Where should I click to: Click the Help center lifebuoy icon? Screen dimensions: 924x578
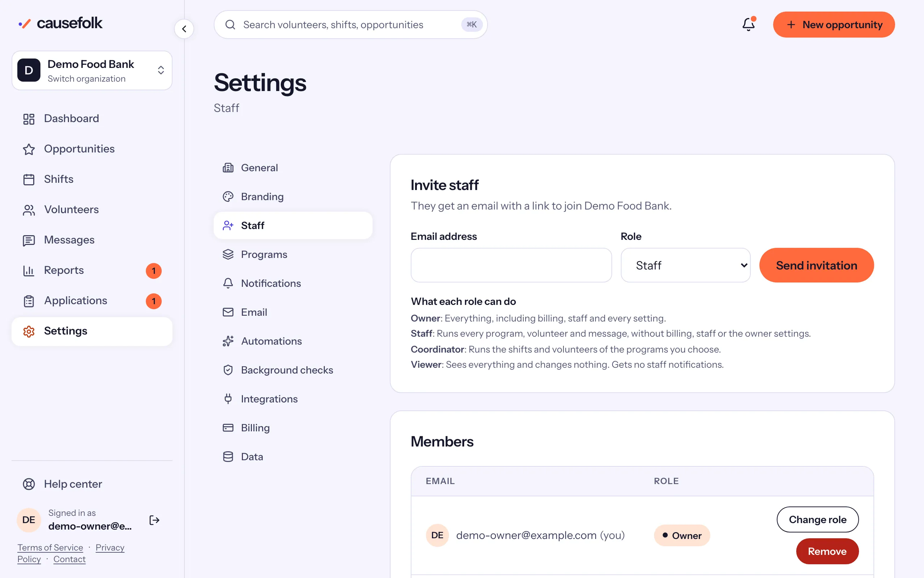(29, 484)
